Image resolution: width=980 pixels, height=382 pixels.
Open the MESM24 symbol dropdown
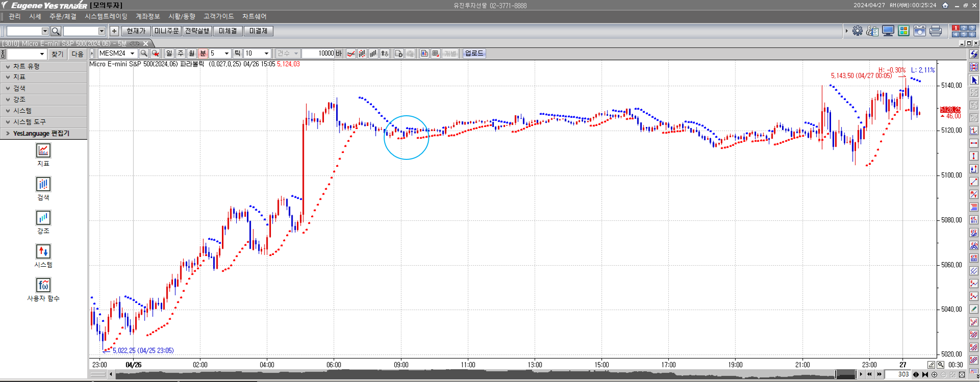pyautogui.click(x=132, y=53)
